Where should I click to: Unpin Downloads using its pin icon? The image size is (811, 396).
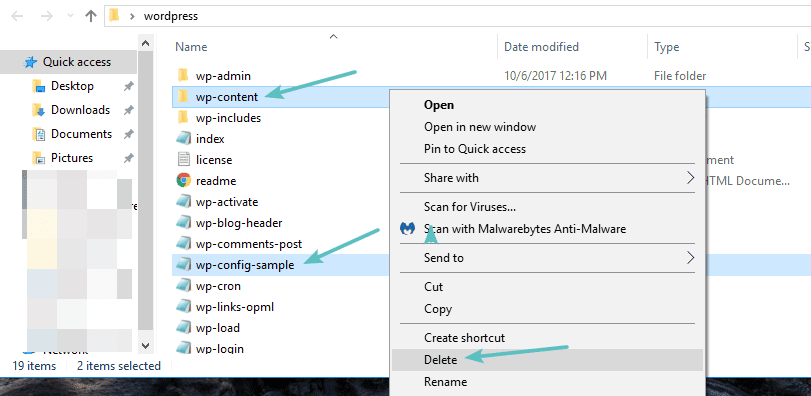[x=129, y=110]
